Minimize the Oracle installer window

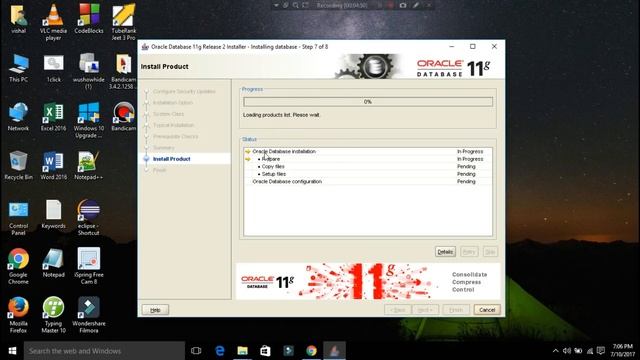pyautogui.click(x=451, y=47)
